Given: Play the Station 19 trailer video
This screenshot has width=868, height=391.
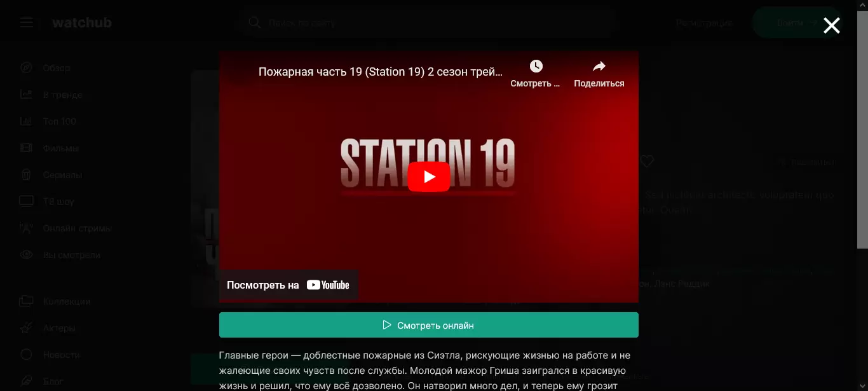Looking at the screenshot, I should click(429, 177).
